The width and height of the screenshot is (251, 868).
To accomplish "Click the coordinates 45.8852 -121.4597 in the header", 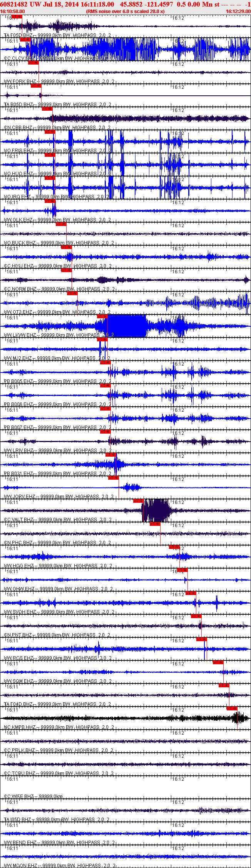I will click(147, 4).
